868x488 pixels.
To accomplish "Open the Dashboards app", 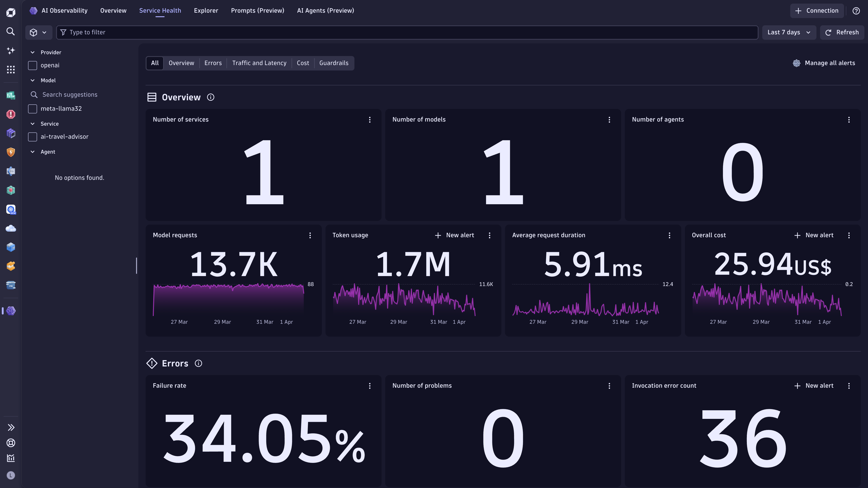I will coord(10,95).
